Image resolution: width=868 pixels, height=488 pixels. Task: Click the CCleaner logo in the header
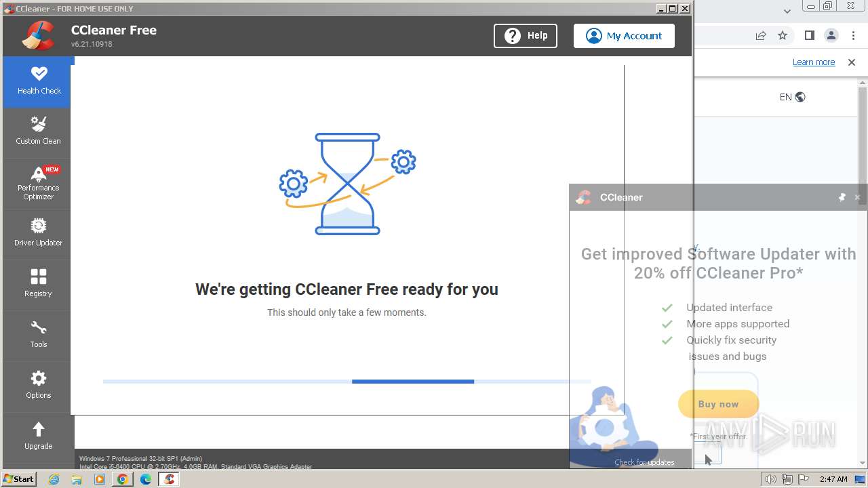point(38,35)
